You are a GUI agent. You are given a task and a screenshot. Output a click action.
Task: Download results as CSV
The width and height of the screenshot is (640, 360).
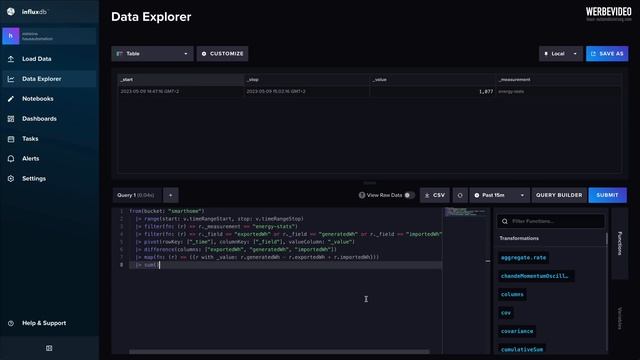tap(435, 195)
